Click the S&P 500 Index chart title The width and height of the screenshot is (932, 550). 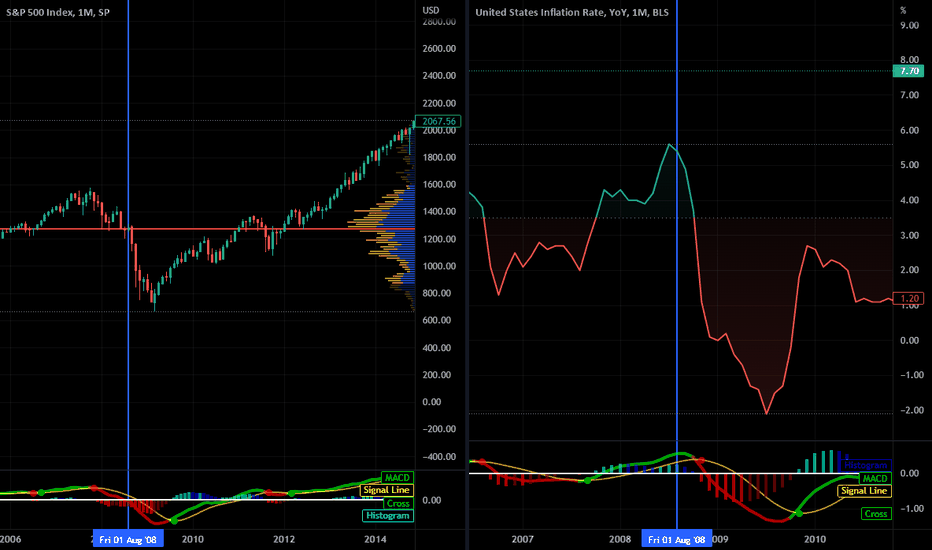click(58, 12)
